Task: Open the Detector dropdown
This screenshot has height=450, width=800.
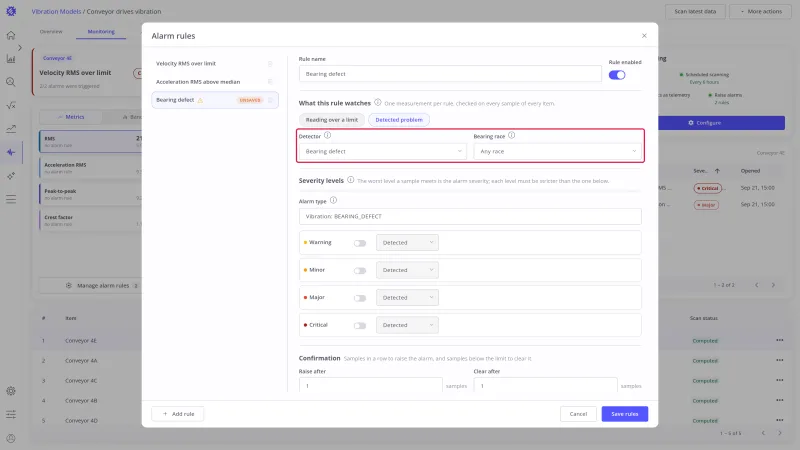Action: pos(383,152)
